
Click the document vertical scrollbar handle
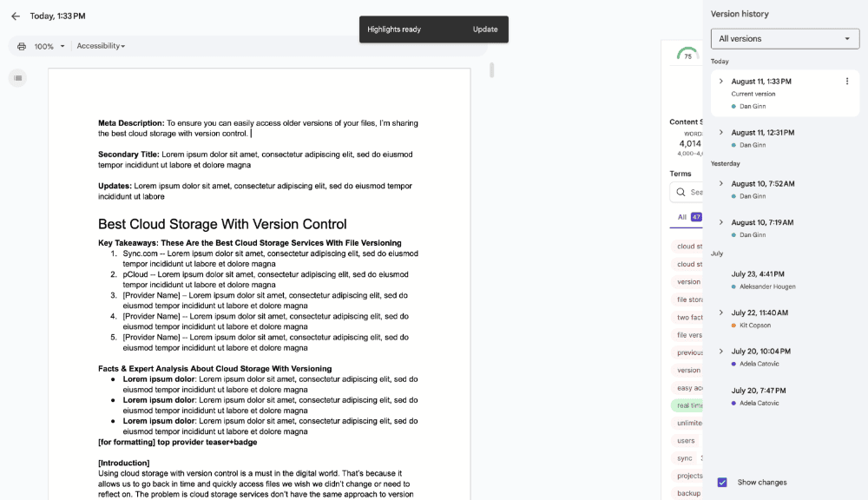pos(491,70)
